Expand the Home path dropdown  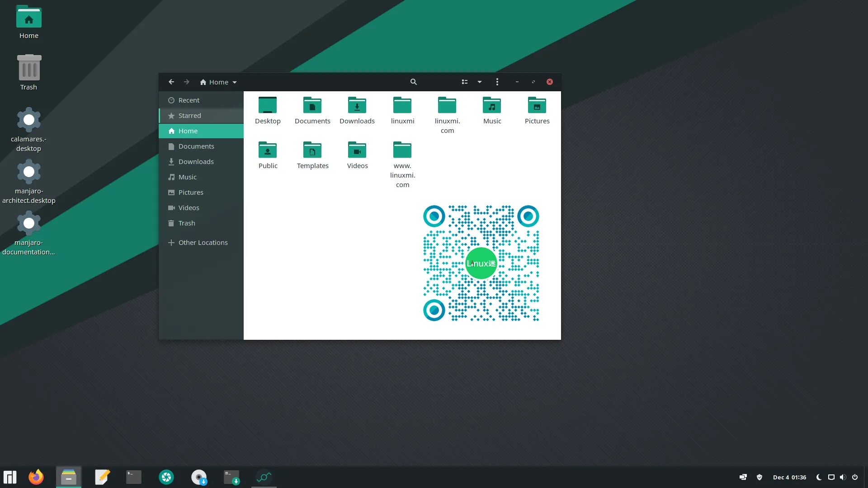point(235,82)
